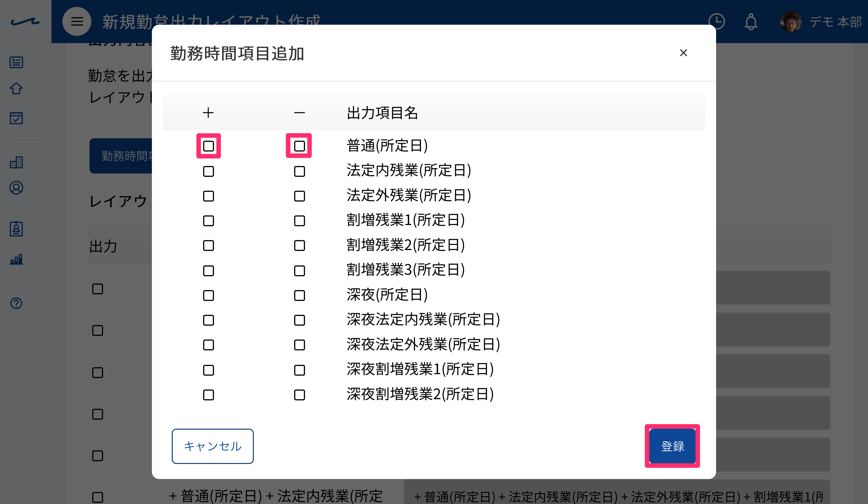868x504 pixels.
Task: Check minus box for 深夜割増残業2(所定日)
Action: (x=299, y=395)
